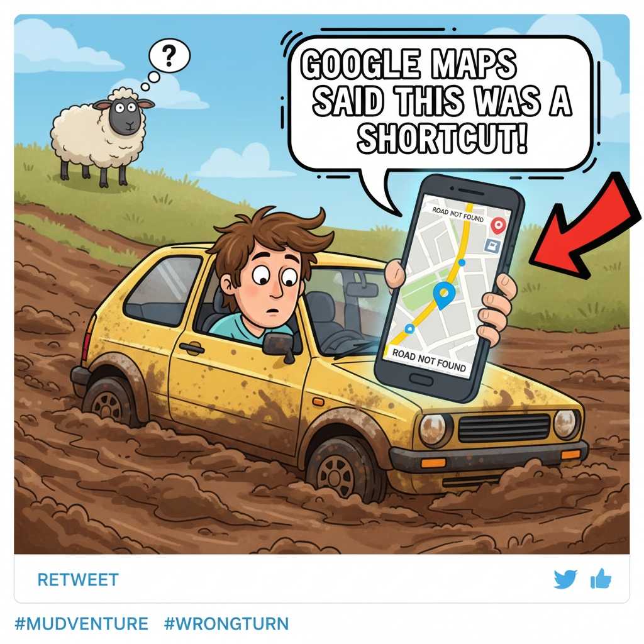
Task: Click the blue location pin on phone map
Action: click(x=444, y=295)
